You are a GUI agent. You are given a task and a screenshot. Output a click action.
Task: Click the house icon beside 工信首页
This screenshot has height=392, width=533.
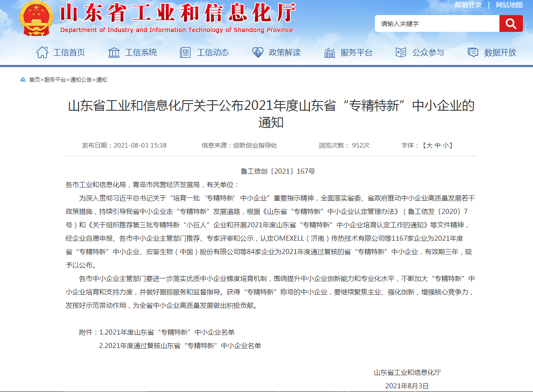tap(42, 52)
